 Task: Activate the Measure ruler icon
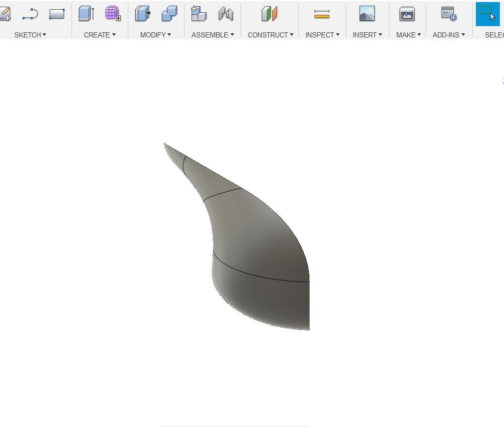[322, 14]
